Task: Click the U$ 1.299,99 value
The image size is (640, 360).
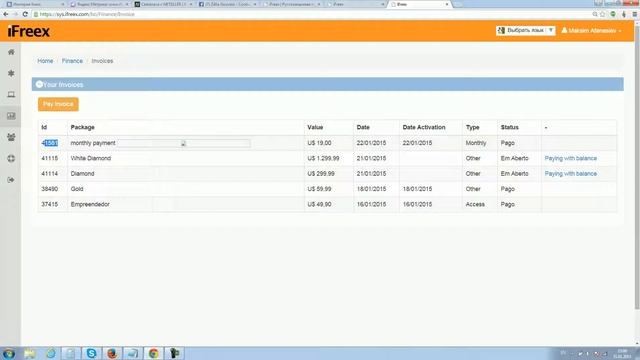Action: pos(323,158)
